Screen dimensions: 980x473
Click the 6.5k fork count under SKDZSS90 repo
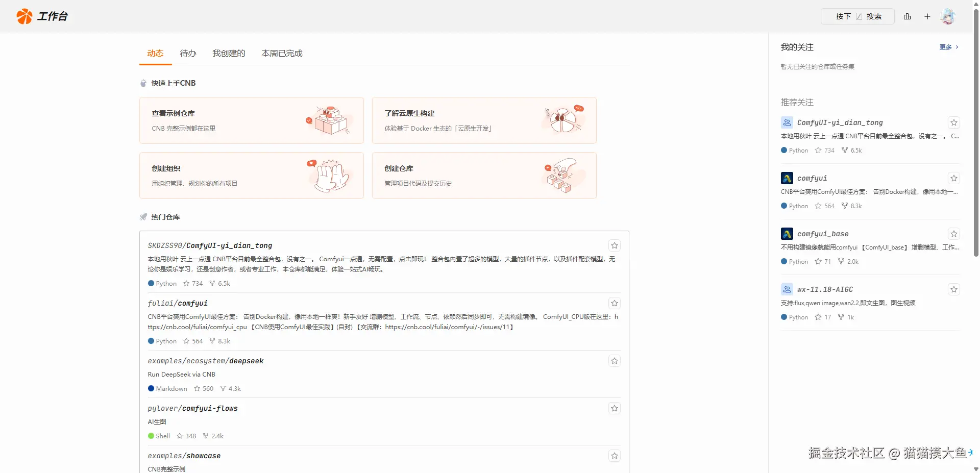click(220, 284)
